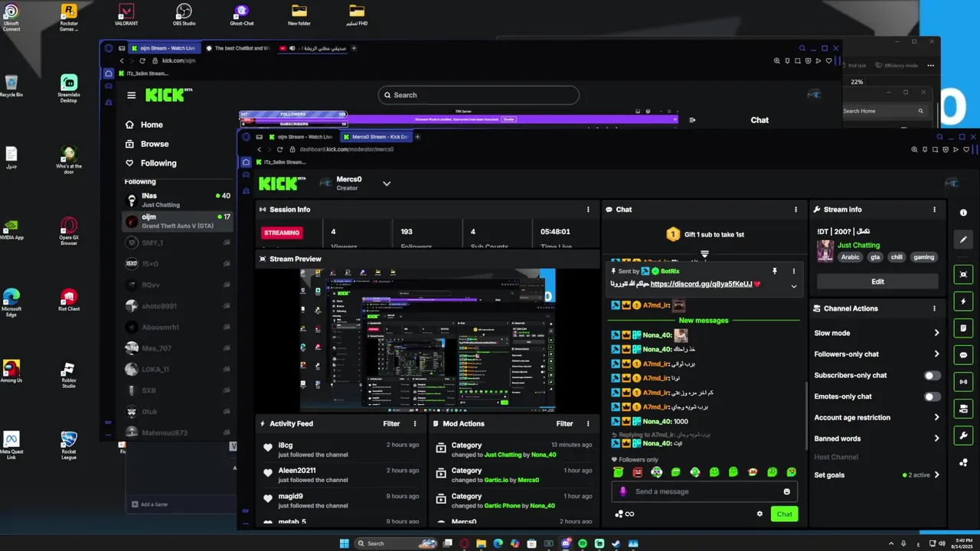Click the gaming tag in Stream info
980x551 pixels.
[x=923, y=257]
